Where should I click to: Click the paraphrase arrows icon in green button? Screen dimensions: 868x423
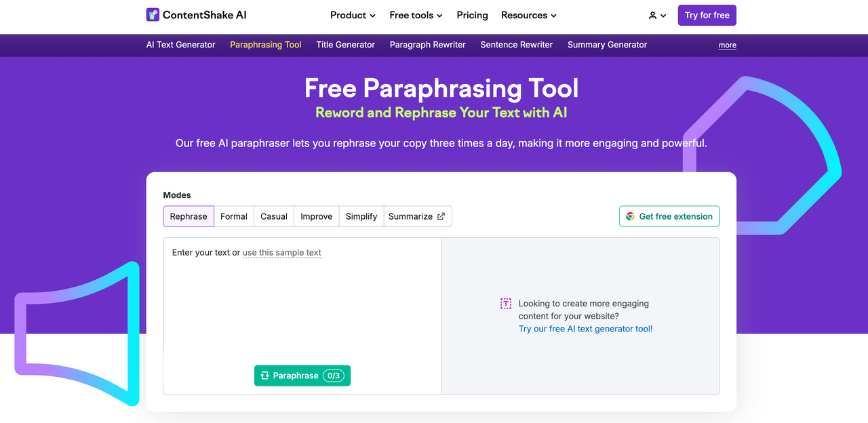coord(265,376)
